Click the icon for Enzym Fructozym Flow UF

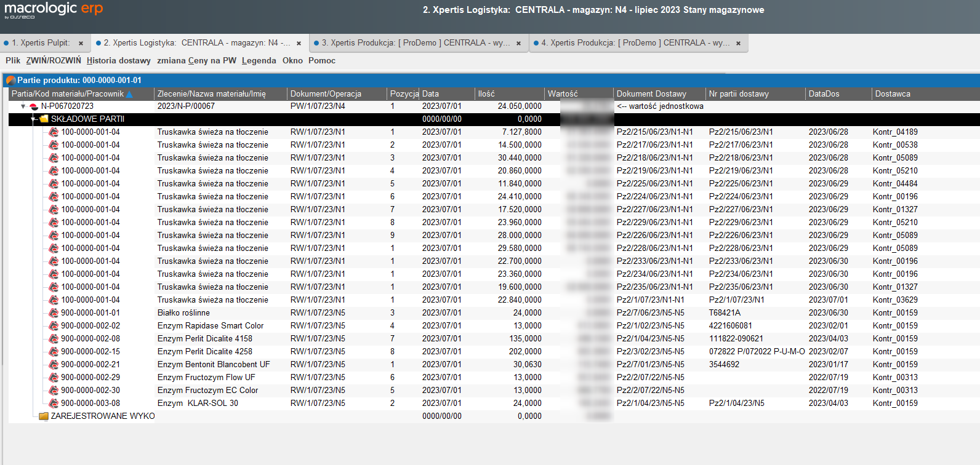tap(54, 378)
